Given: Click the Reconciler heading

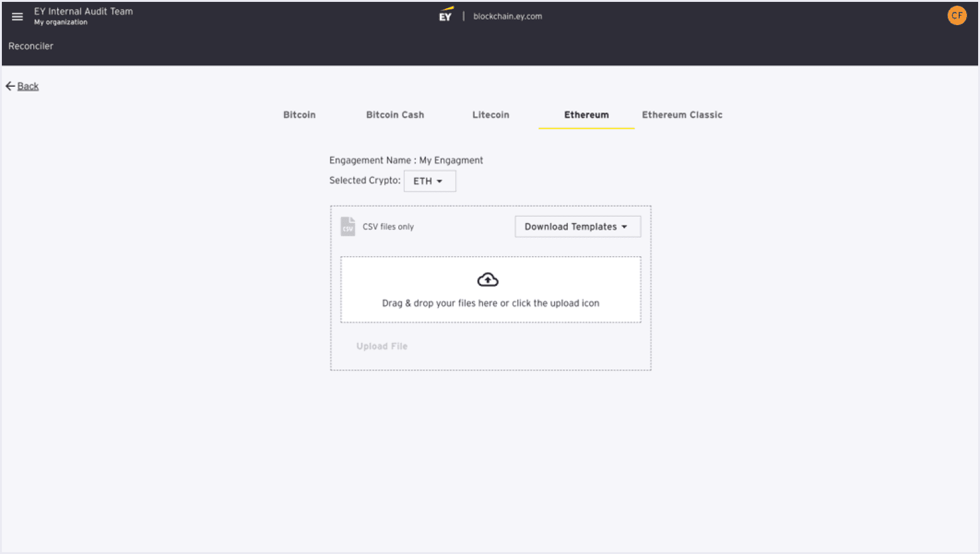Looking at the screenshot, I should tap(31, 46).
